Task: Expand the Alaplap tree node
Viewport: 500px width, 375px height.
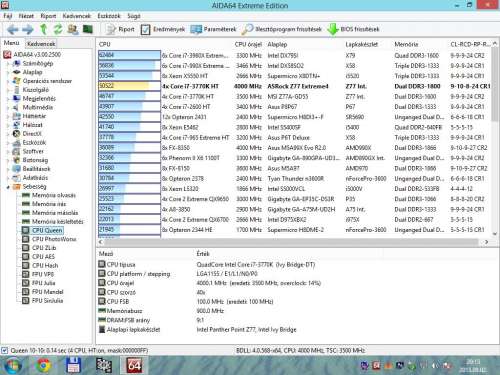Action: point(8,72)
